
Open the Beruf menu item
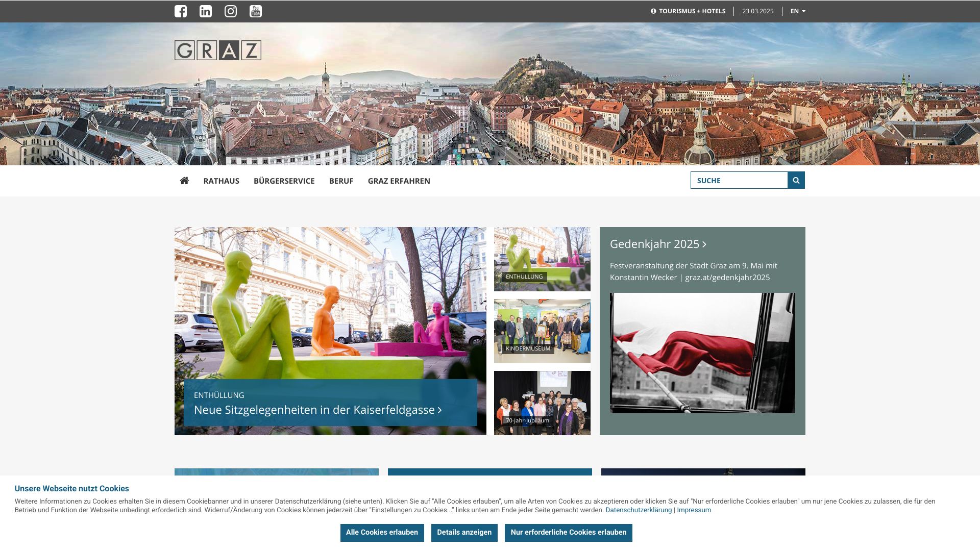coord(341,181)
